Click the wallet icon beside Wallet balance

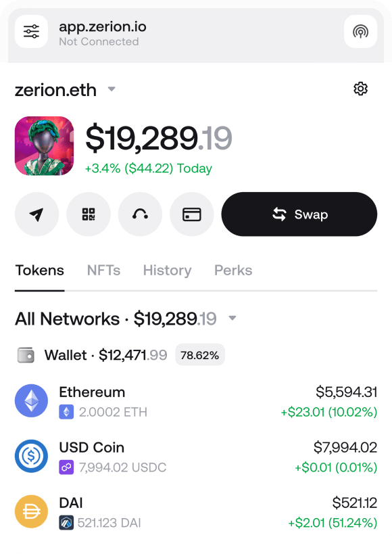[x=26, y=354]
